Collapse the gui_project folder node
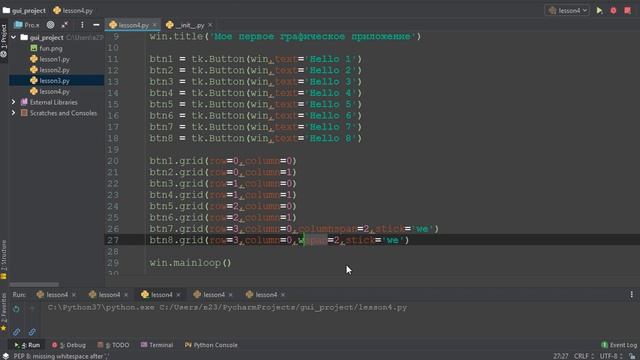Screen dimensions: 640x360 click(13, 37)
